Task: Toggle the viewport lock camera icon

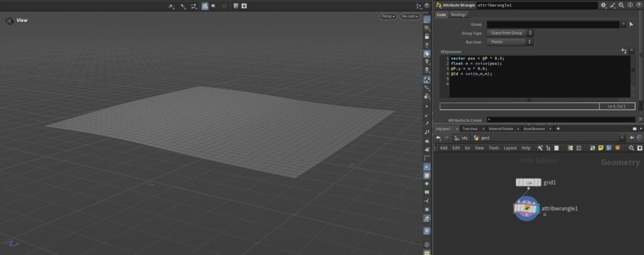Action: pyautogui.click(x=427, y=37)
